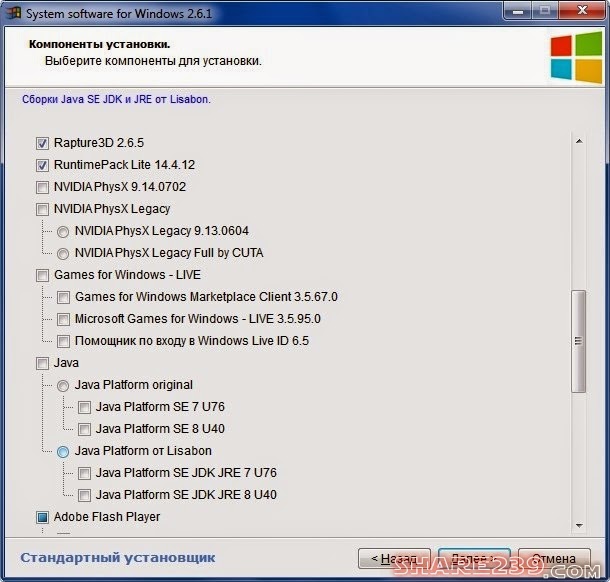Click the "Java Platform от Lisabon" label
Image resolution: width=610 pixels, height=582 pixels.
pos(143,451)
